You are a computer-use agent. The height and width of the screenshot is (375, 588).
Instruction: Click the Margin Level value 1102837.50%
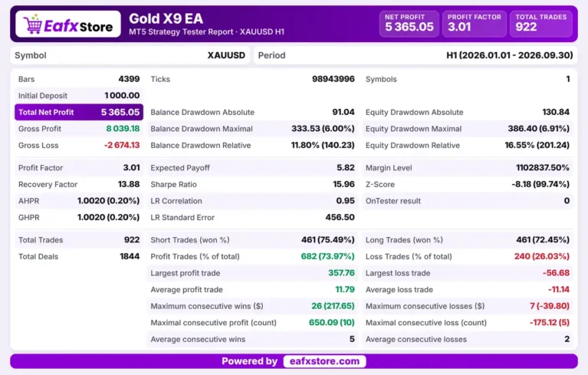[543, 168]
